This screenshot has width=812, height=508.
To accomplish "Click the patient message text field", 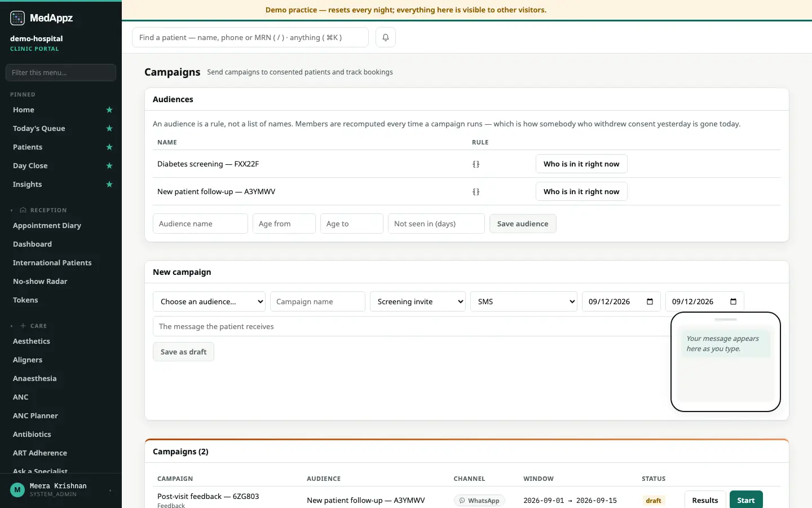I will 412,326.
